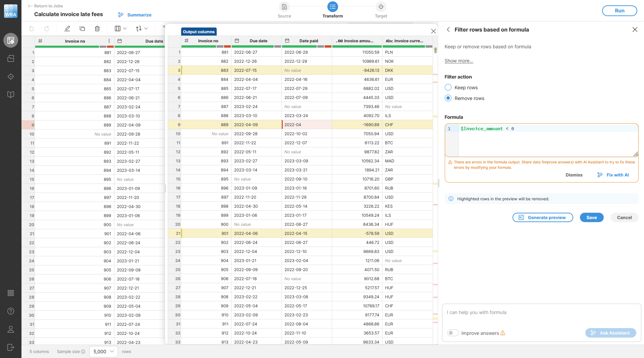The width and height of the screenshot is (644, 358).
Task: Click the preview table vertical scrollbar
Action: (435, 50)
